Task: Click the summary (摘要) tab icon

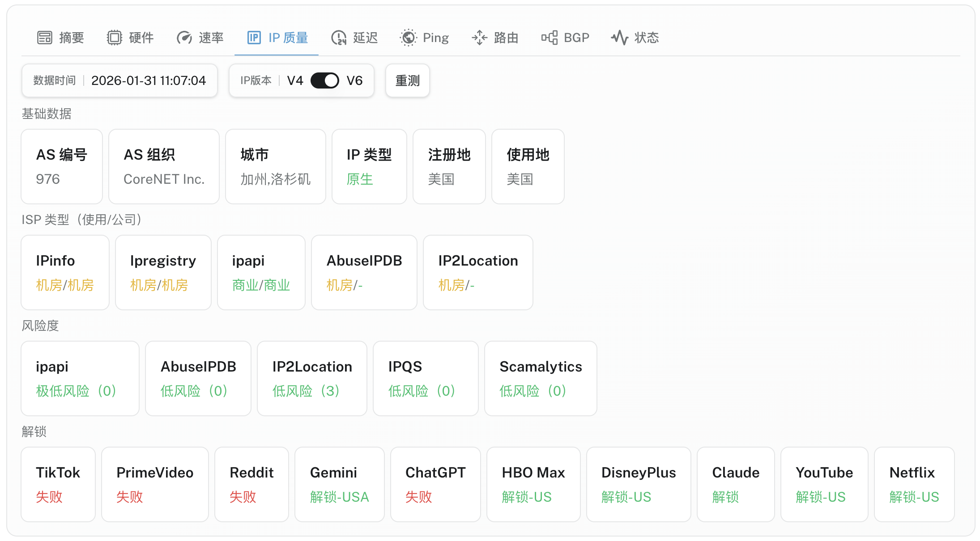Action: click(x=45, y=38)
